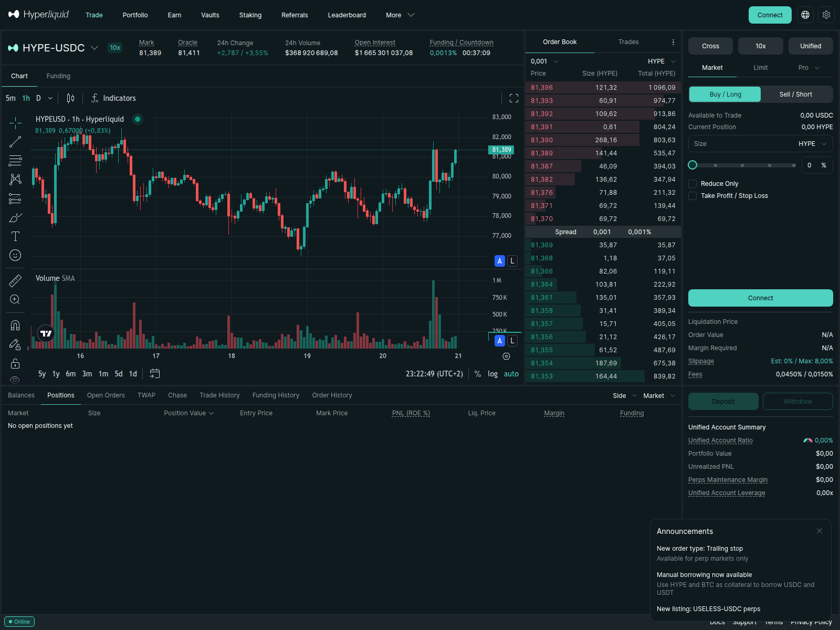Open the Open Orders tab
This screenshot has height=630, width=840.
106,395
